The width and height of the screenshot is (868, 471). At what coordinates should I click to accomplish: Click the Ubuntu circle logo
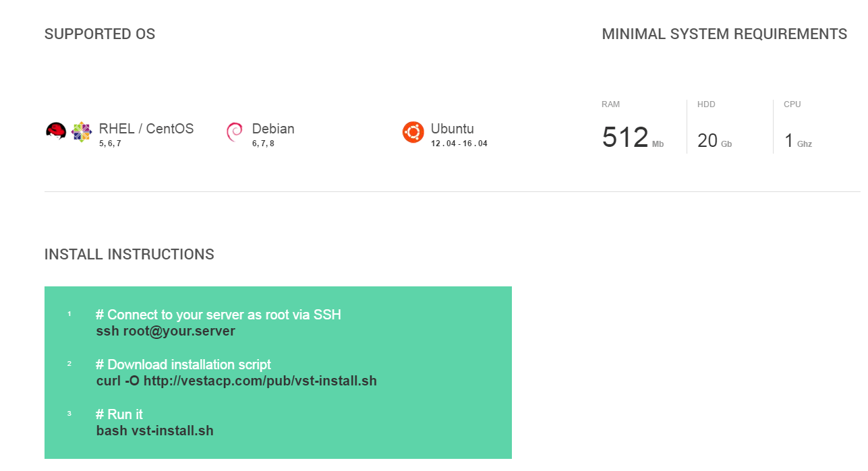(x=413, y=132)
